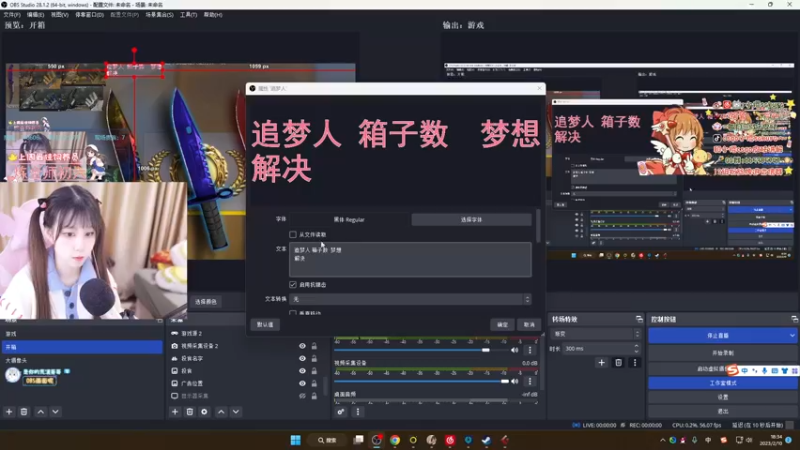
Task: Open options dots for first mixer channel
Action: tap(530, 350)
